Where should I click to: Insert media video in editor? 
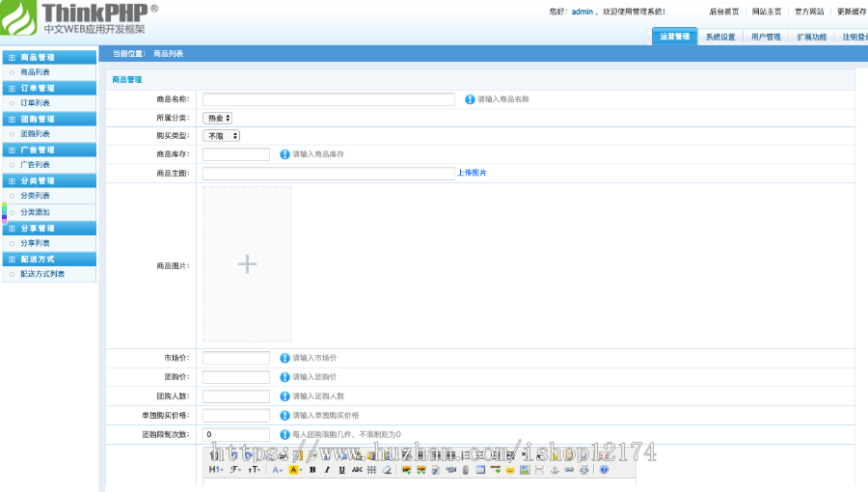point(450,470)
